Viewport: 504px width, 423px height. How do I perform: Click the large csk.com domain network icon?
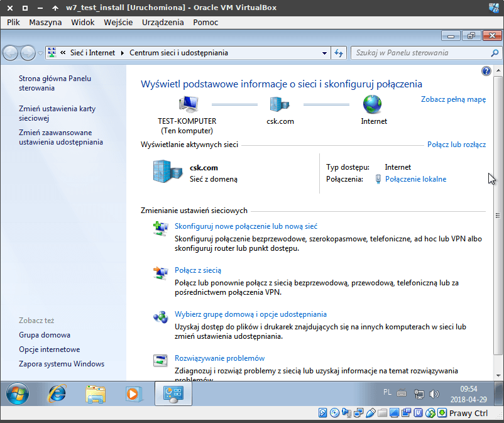click(167, 172)
